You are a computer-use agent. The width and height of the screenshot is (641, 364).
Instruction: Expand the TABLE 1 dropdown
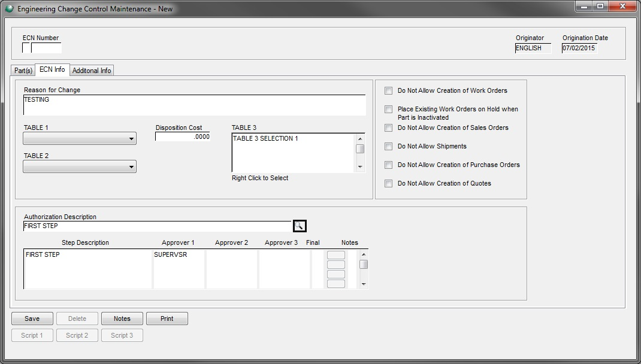(80, 138)
